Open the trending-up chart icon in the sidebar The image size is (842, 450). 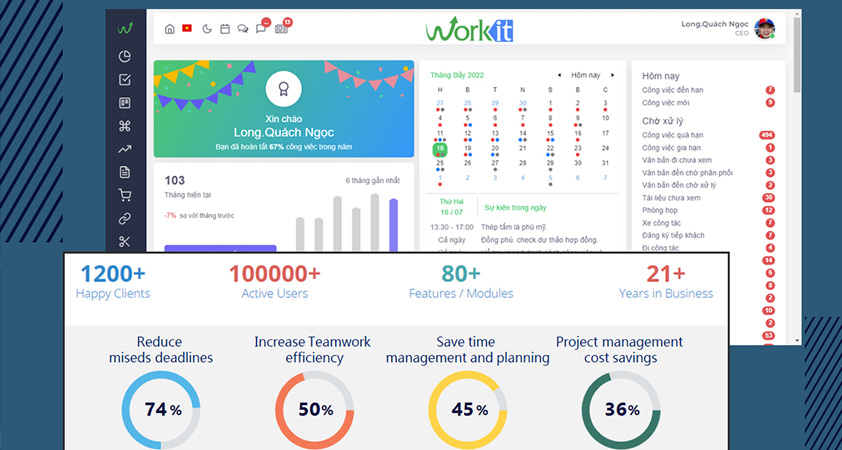(125, 149)
